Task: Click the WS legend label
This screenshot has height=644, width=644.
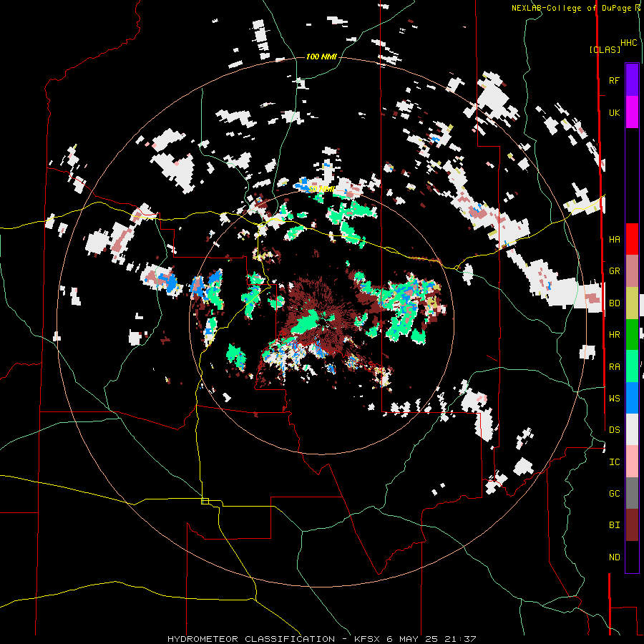Action: click(x=614, y=398)
